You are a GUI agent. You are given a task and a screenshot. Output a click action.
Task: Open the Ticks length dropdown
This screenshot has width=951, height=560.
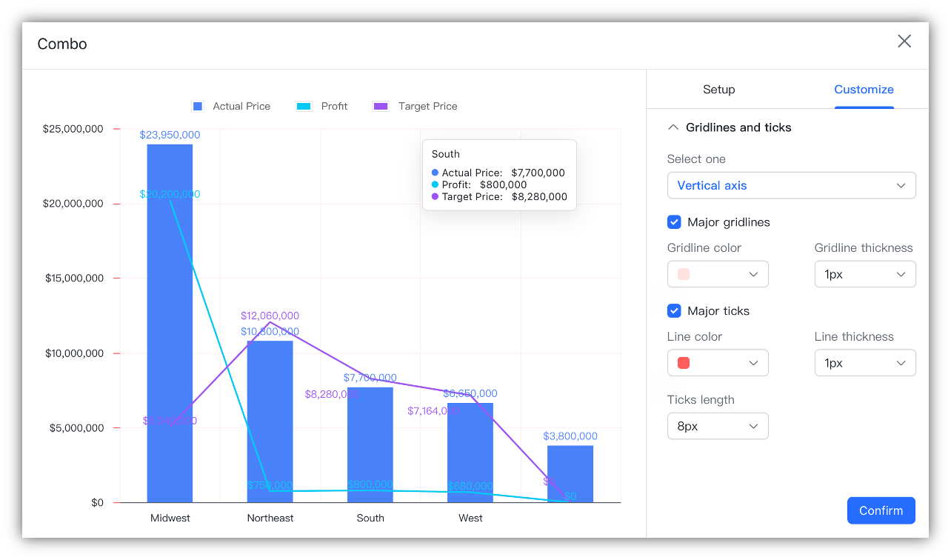tap(718, 426)
